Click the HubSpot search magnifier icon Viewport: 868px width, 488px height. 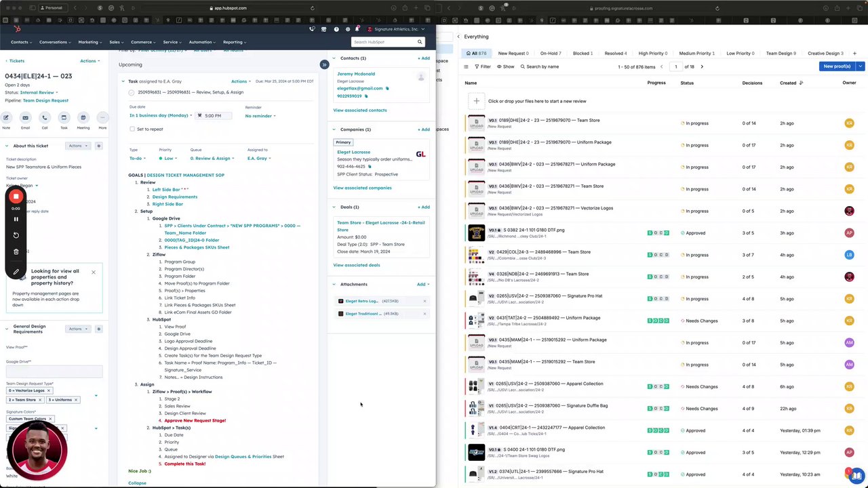[419, 42]
